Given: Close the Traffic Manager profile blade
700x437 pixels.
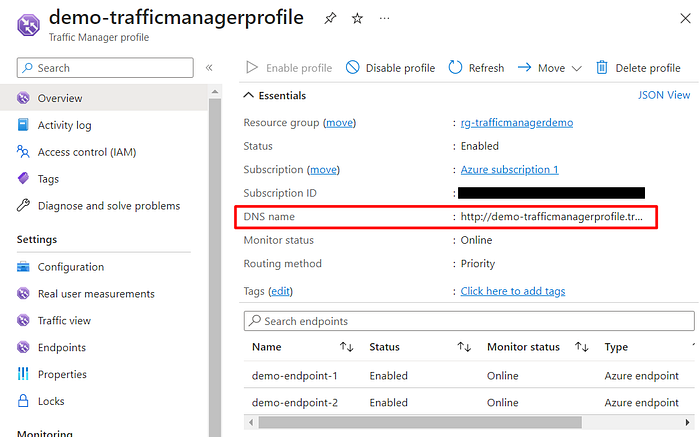Looking at the screenshot, I should point(685,18).
